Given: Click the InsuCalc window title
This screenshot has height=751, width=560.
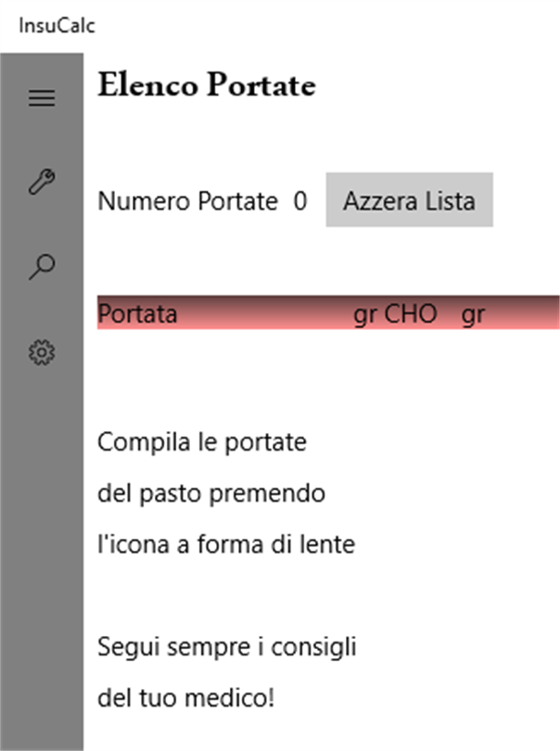Looking at the screenshot, I should point(57,25).
